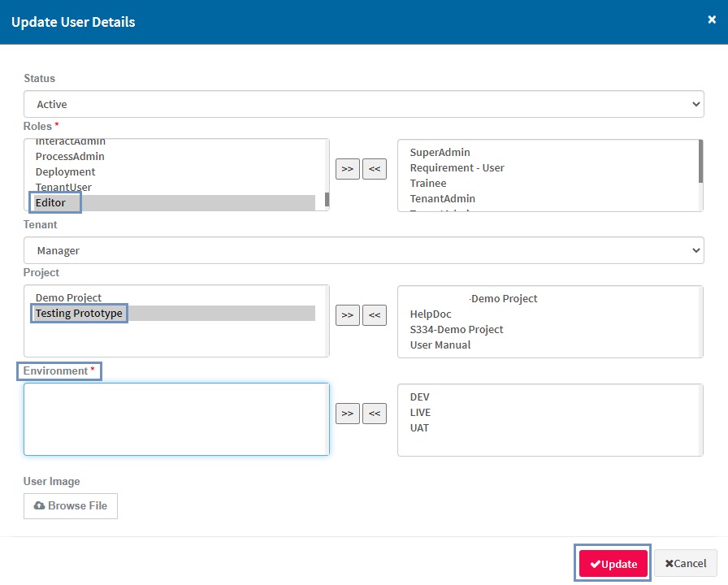Select Editor in available roles list
Image resolution: width=728 pixels, height=585 pixels.
coord(51,202)
